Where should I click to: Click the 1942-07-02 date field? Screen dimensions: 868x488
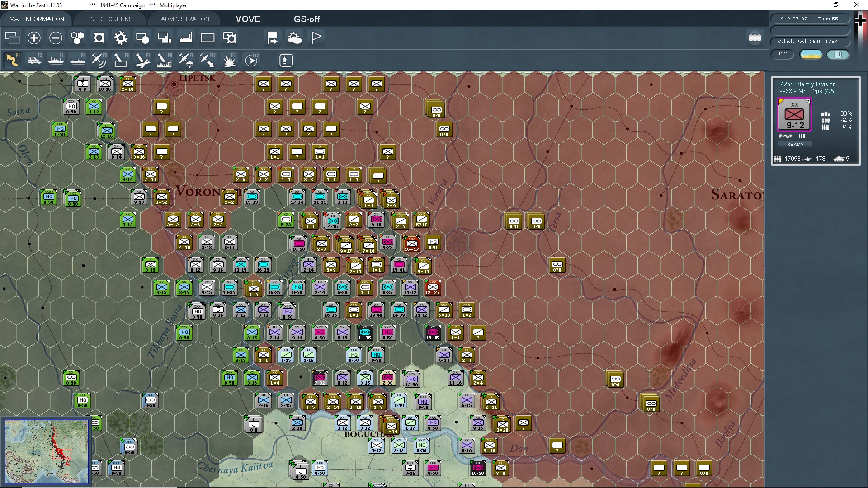pyautogui.click(x=792, y=19)
